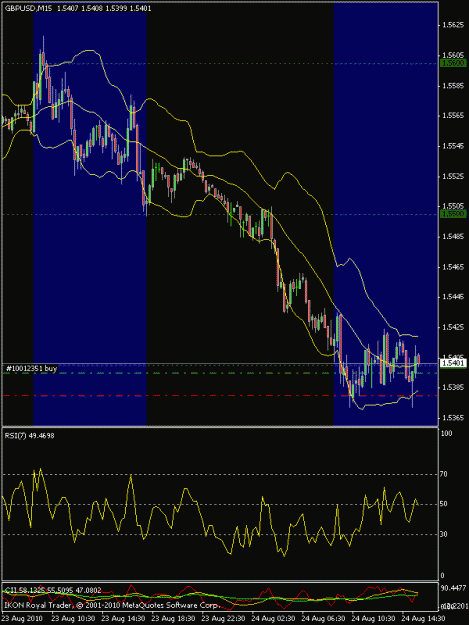Click the CII scale value 90.4477

click(x=453, y=588)
